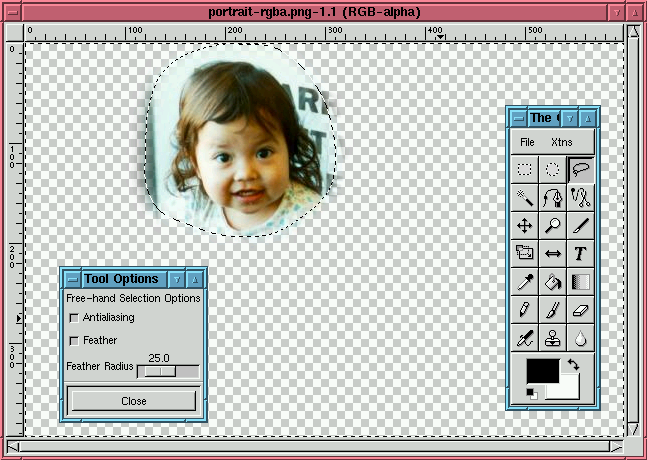The height and width of the screenshot is (460, 647).
Task: Close the Tool Options dialog
Action: click(133, 401)
